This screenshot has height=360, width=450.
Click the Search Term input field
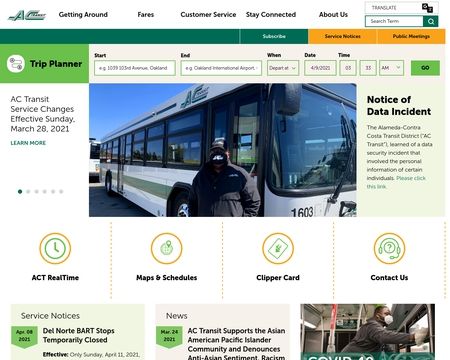394,21
